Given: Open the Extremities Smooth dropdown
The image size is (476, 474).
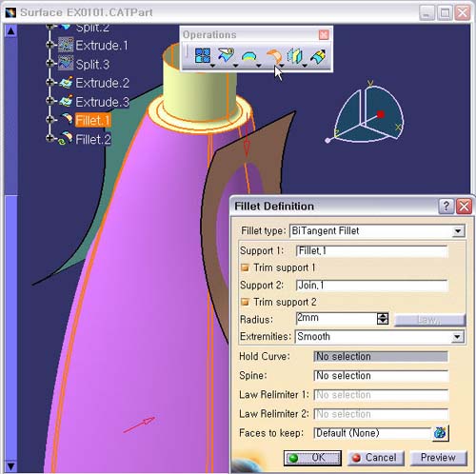Looking at the screenshot, I should (x=457, y=337).
